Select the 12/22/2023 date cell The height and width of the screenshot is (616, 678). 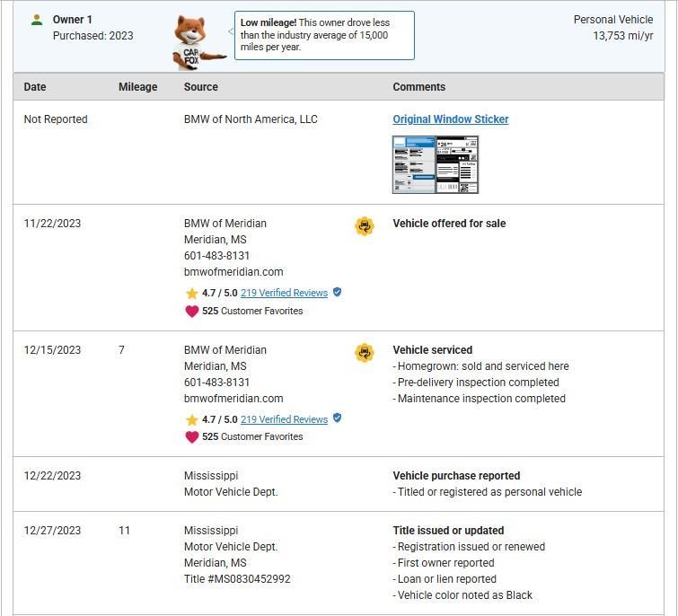pyautogui.click(x=52, y=476)
